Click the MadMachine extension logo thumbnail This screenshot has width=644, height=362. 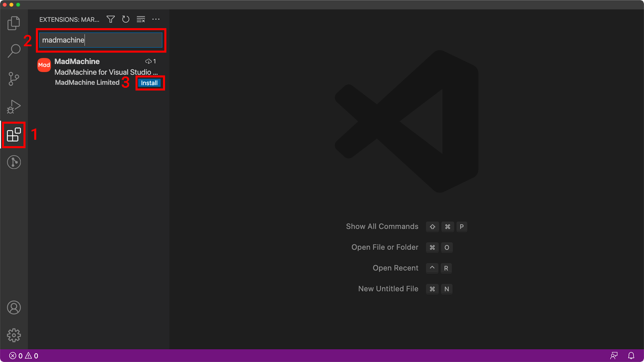point(44,65)
